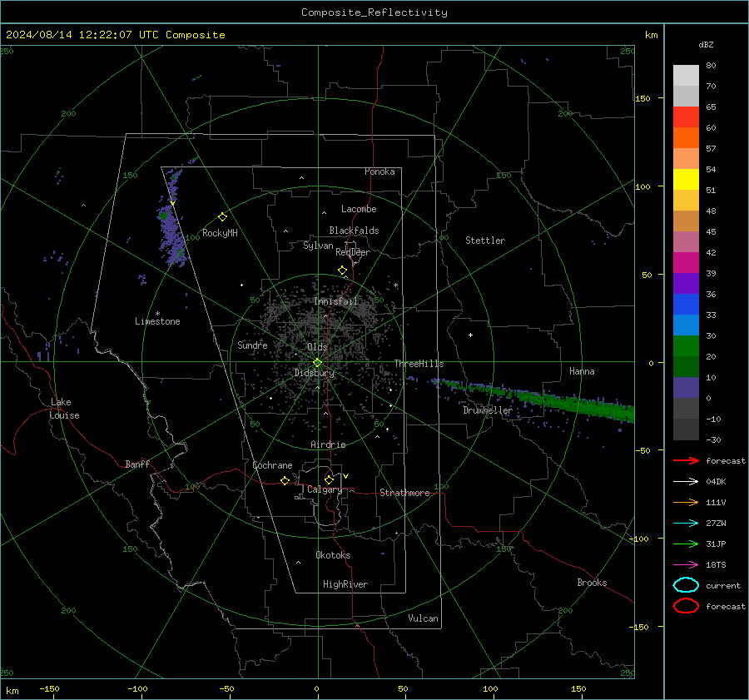Click the Blackfalds town label
The width and height of the screenshot is (749, 700).
[354, 231]
